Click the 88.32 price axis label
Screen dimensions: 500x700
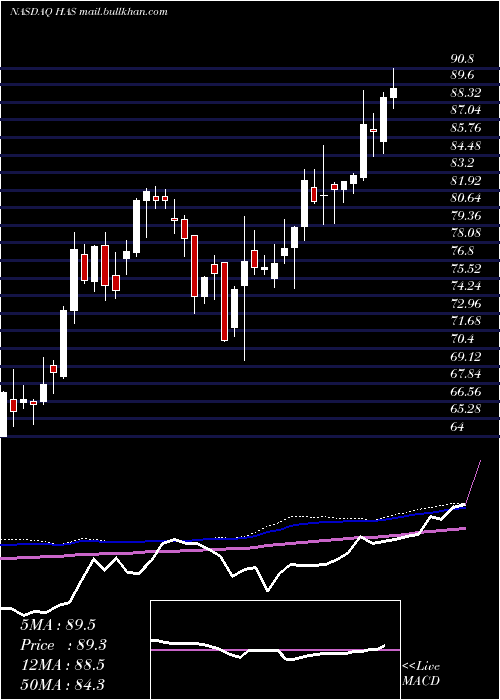pos(466,93)
